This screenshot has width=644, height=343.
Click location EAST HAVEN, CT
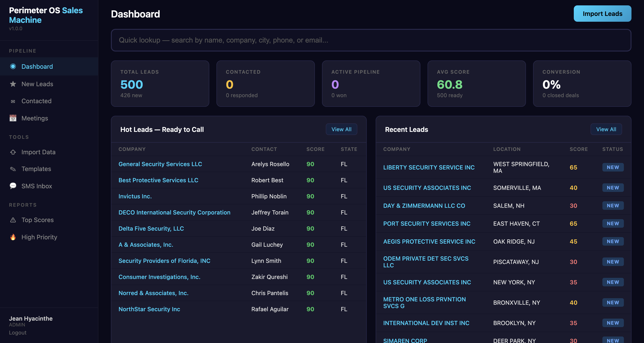pos(516,224)
